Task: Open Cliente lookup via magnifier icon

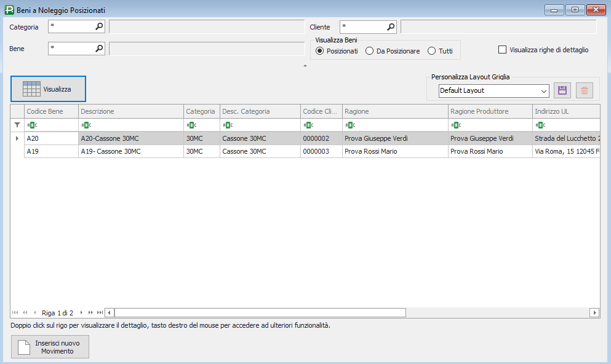Action: (x=391, y=26)
